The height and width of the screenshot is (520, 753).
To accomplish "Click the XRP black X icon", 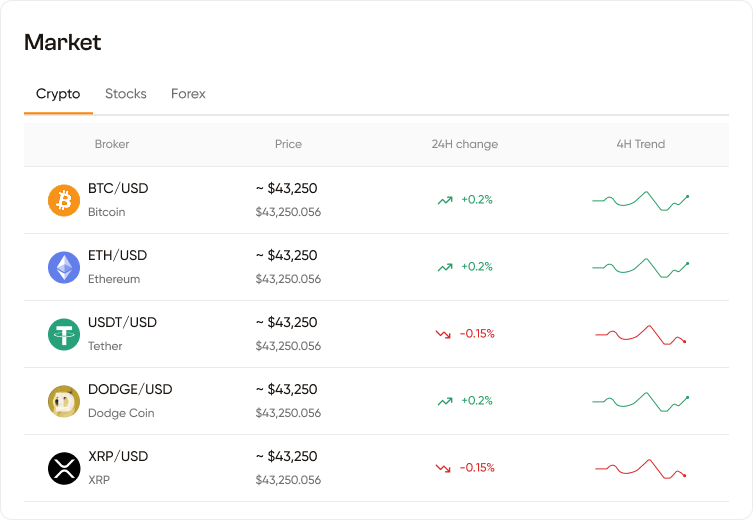I will 64,469.
